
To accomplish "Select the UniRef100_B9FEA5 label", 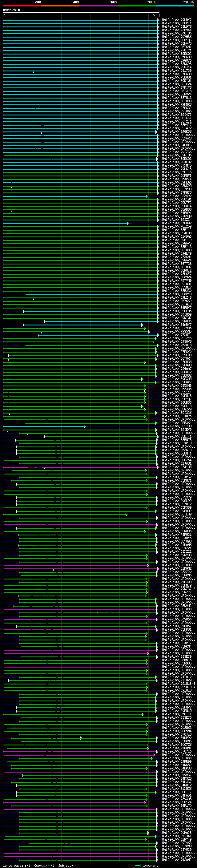I will tap(177, 311).
